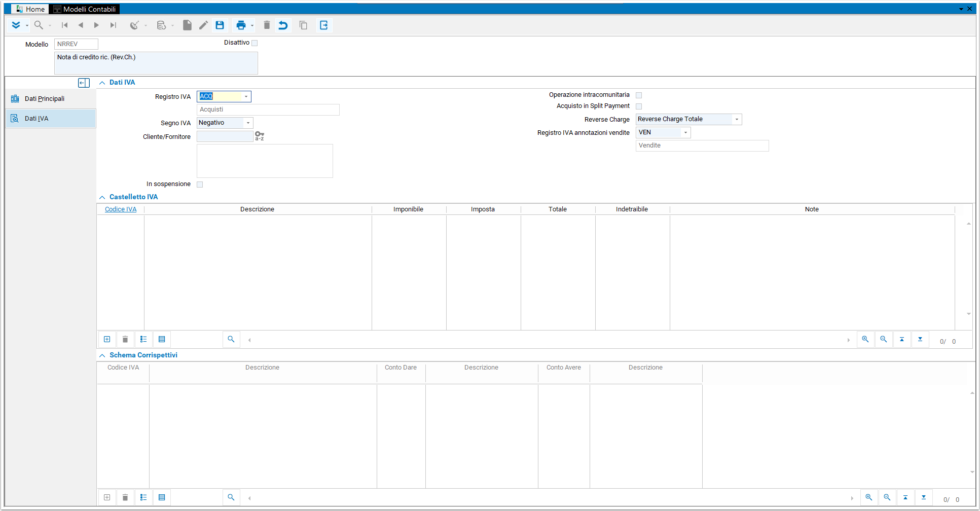Click the database refresh icon in the toolbar

(161, 25)
